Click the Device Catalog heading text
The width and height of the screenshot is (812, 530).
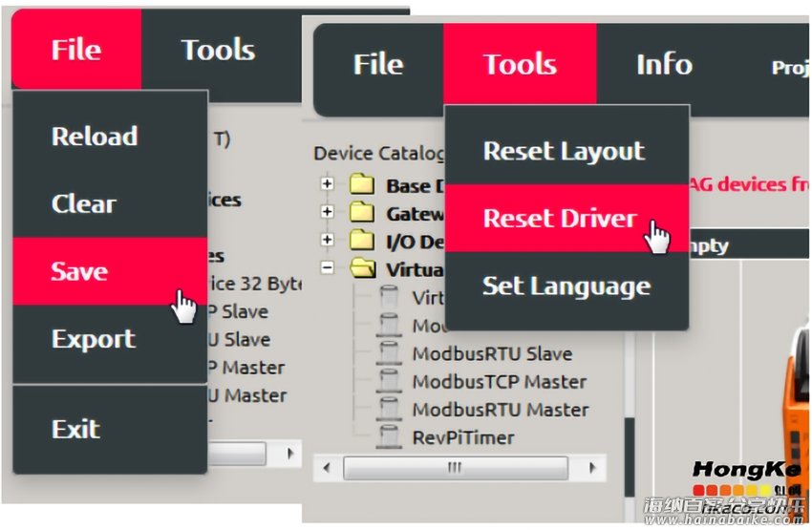click(378, 154)
